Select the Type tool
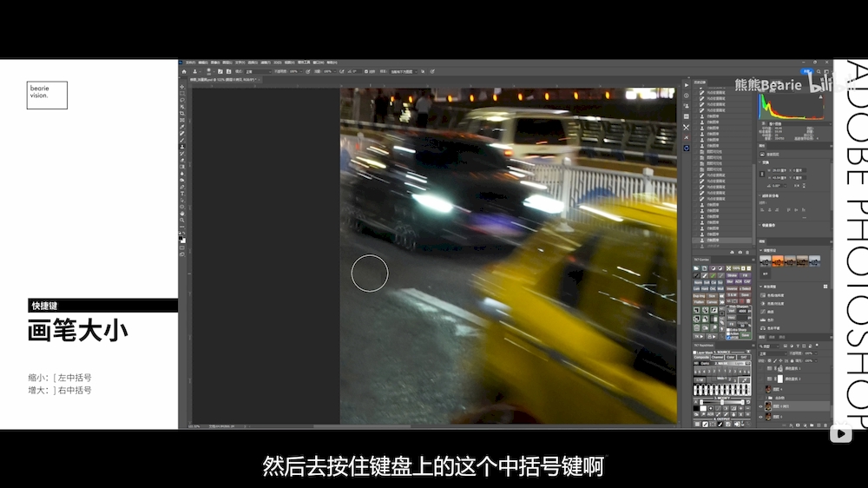 click(x=182, y=193)
